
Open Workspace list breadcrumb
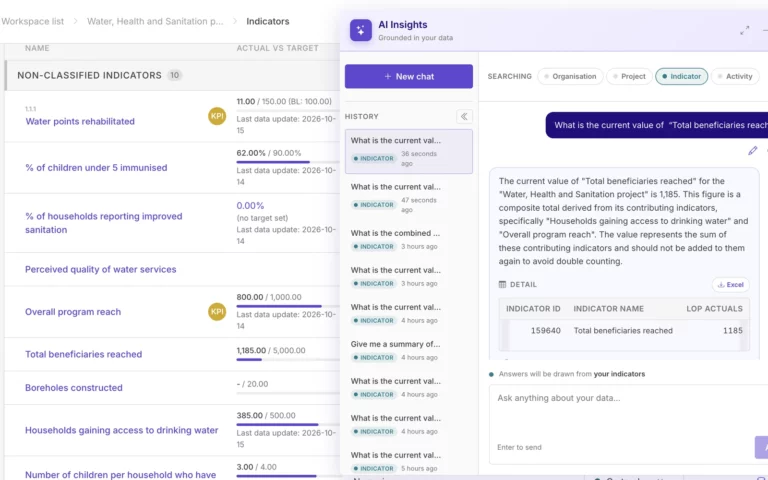32,22
